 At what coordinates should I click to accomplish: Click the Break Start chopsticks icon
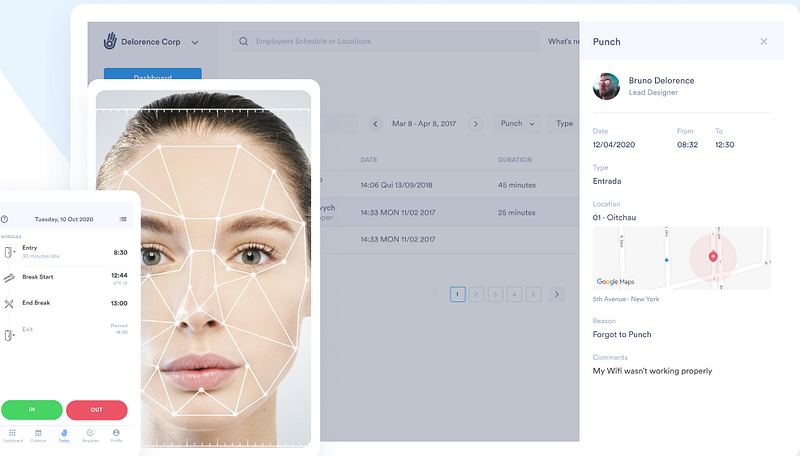pyautogui.click(x=9, y=278)
